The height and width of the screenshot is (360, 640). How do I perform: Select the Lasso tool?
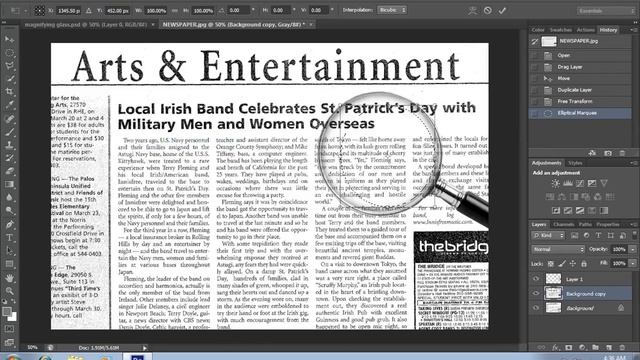click(x=9, y=66)
